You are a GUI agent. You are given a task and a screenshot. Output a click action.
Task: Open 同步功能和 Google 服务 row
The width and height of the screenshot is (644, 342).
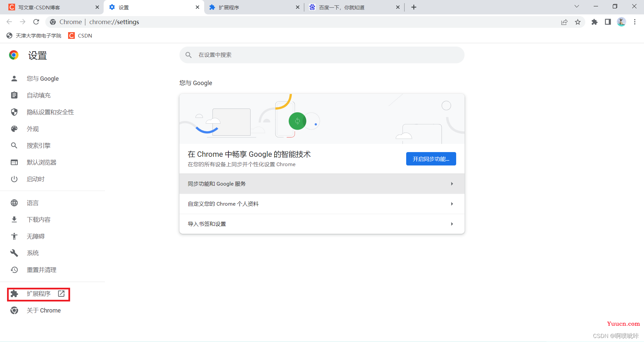coord(322,184)
